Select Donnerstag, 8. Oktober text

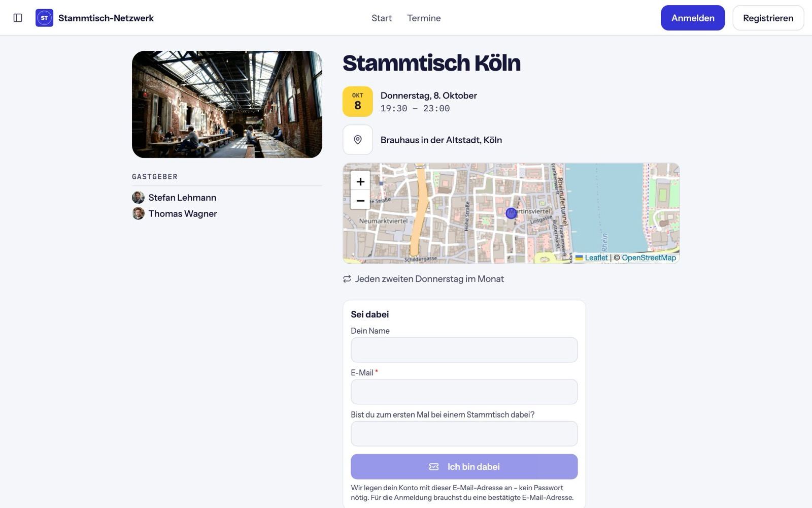pyautogui.click(x=429, y=96)
